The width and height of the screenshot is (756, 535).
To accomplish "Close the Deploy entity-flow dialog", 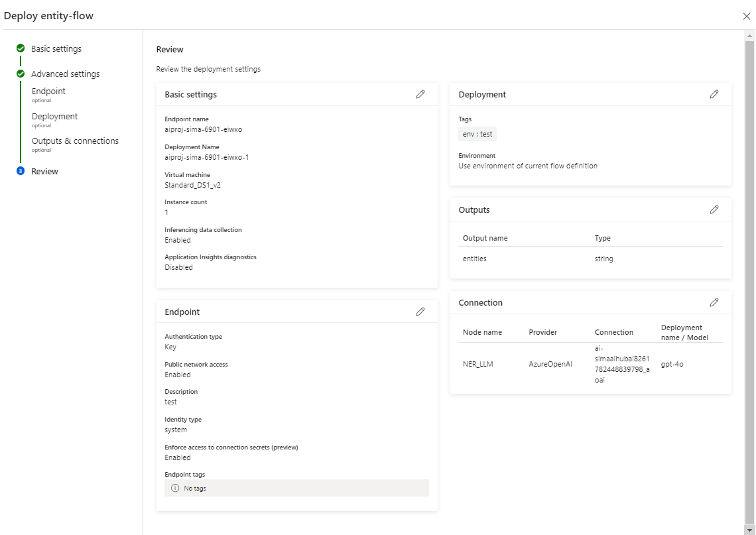I will coord(746,15).
